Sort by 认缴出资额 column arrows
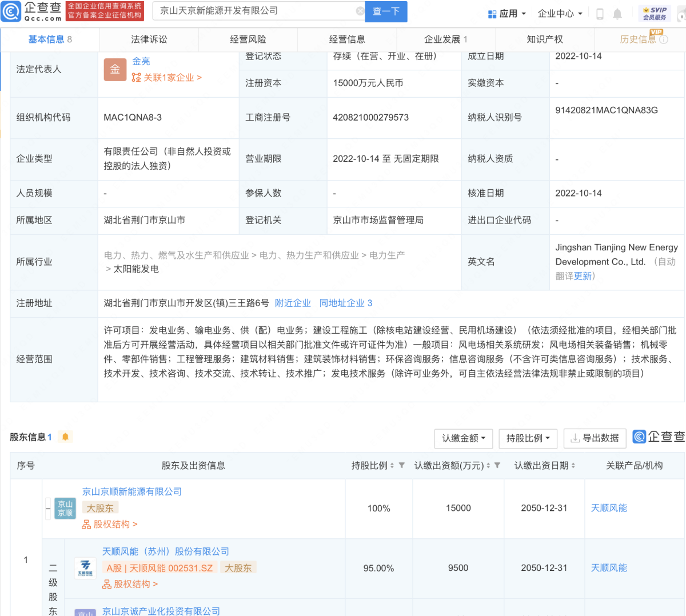686x616 pixels. pyautogui.click(x=488, y=466)
